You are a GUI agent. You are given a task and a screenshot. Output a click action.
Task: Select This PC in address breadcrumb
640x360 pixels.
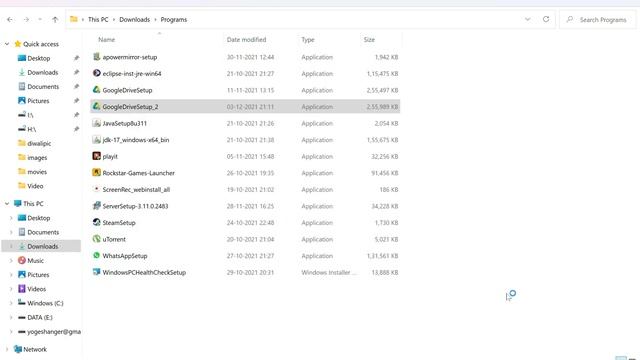pos(98,20)
